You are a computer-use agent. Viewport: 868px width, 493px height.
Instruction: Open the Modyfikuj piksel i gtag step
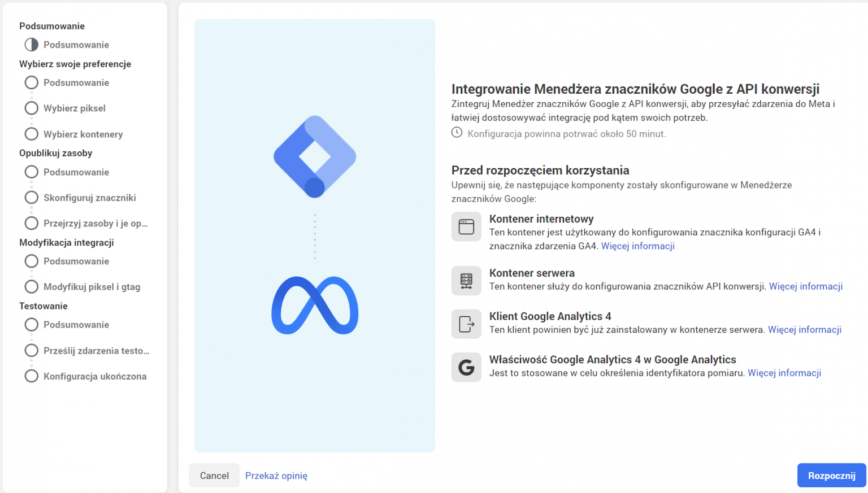[92, 287]
